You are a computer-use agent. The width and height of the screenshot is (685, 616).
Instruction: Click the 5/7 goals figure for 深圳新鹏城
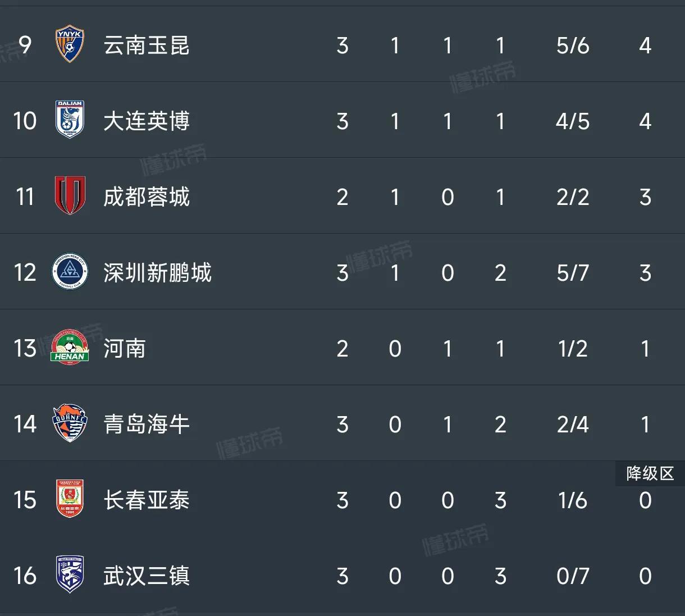(573, 273)
